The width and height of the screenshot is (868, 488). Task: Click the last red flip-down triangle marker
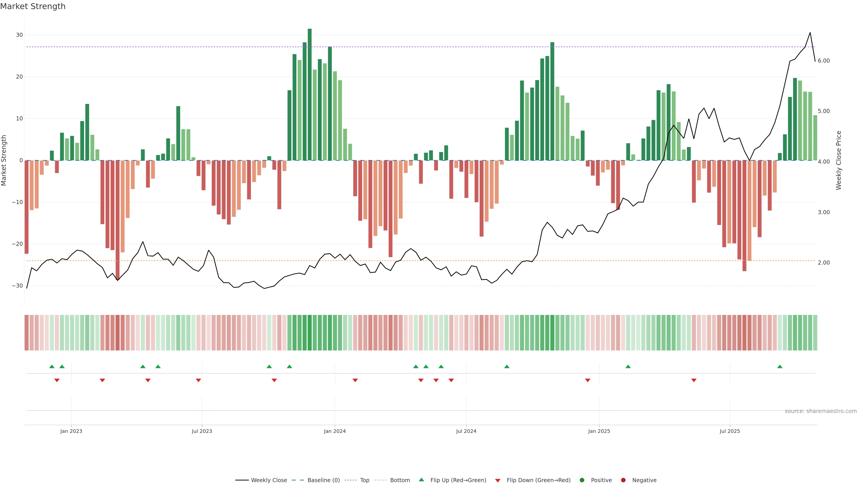tap(694, 380)
